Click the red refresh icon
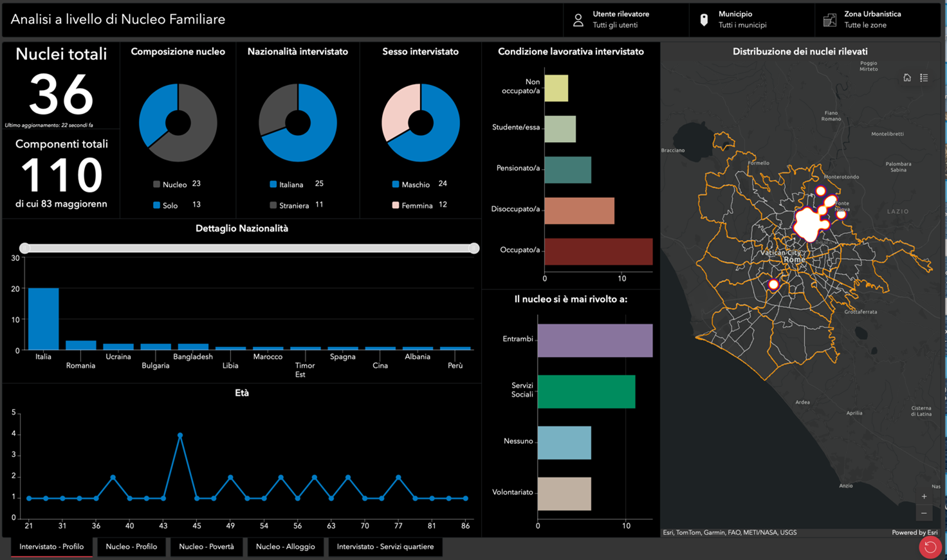 [x=930, y=547]
